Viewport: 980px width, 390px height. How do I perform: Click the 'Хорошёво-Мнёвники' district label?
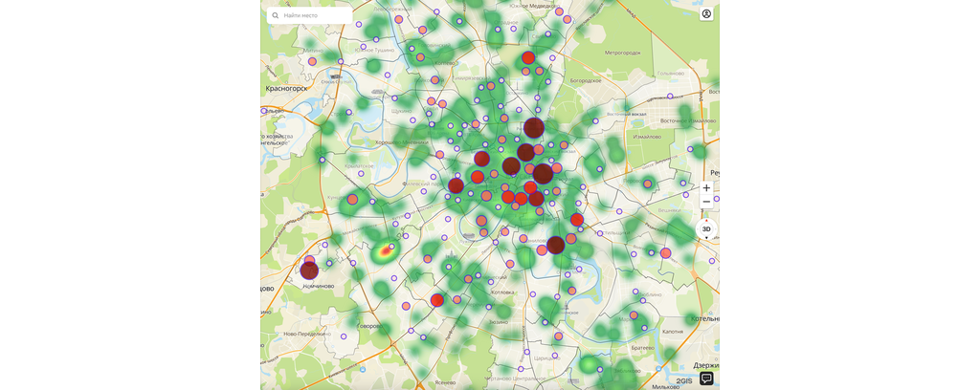click(400, 142)
